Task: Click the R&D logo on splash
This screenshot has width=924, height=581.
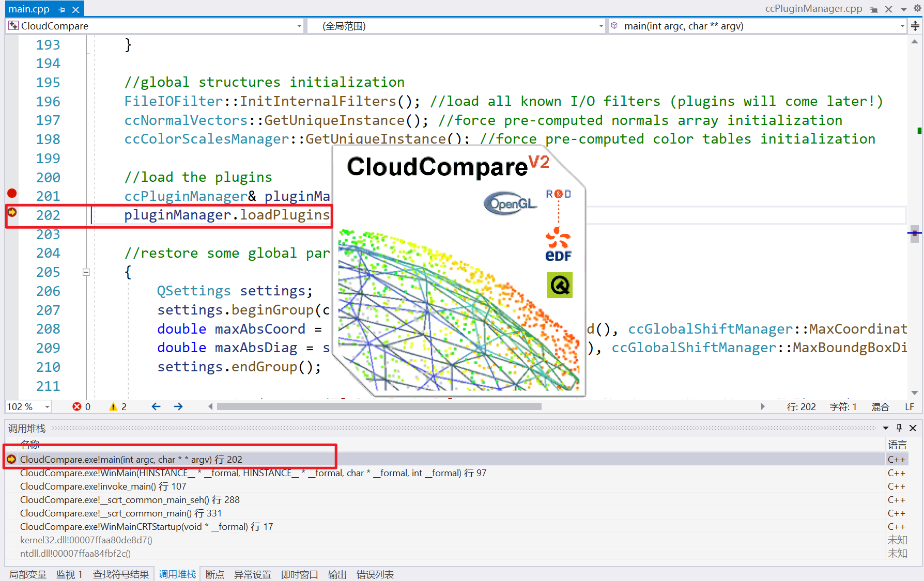Action: [559, 194]
